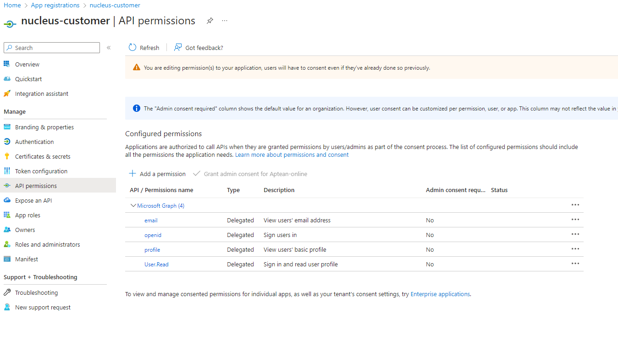Click the Status column header

[x=499, y=190]
